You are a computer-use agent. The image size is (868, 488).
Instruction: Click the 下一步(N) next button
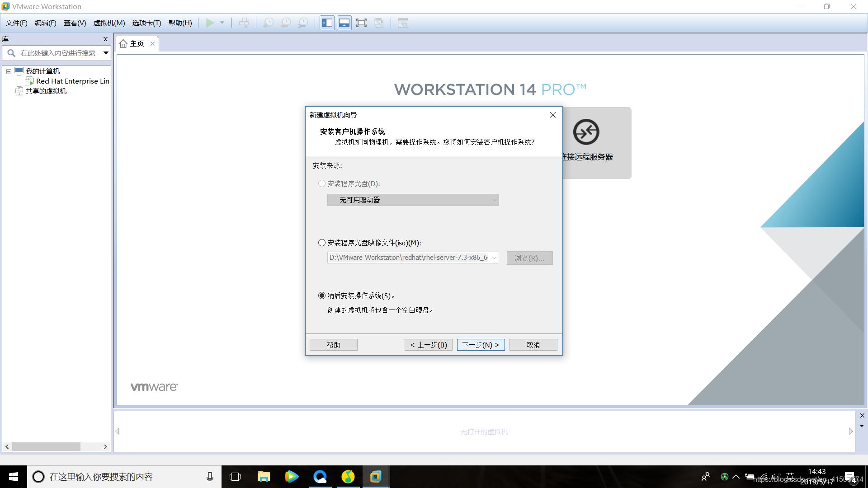[x=481, y=345]
